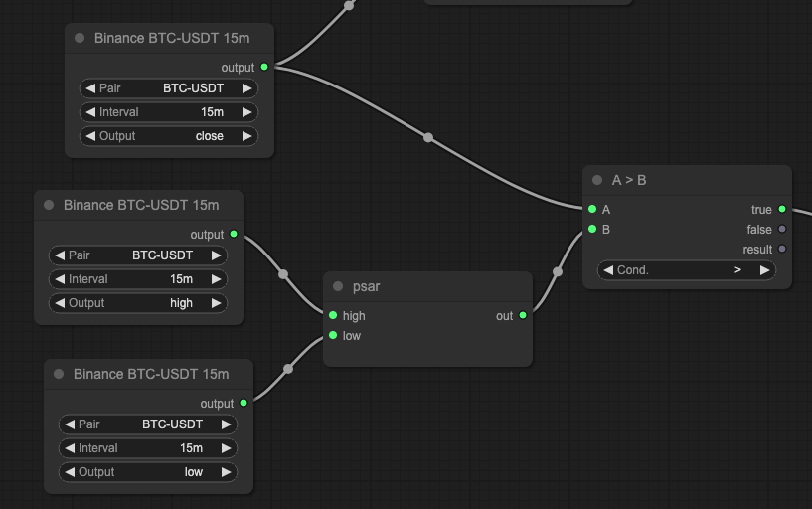Click the psar node's low input port
Image resolution: width=812 pixels, height=509 pixels.
coord(333,336)
